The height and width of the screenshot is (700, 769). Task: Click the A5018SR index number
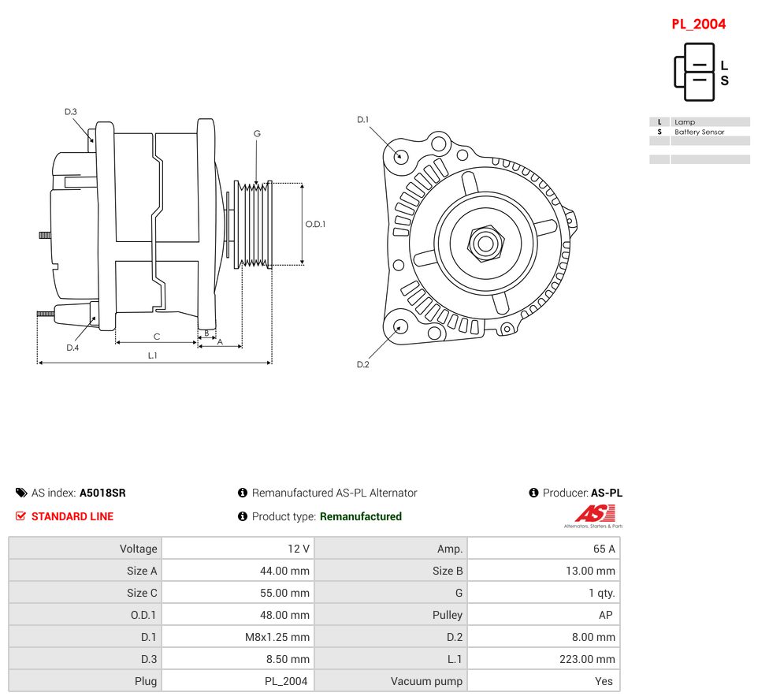click(x=102, y=493)
